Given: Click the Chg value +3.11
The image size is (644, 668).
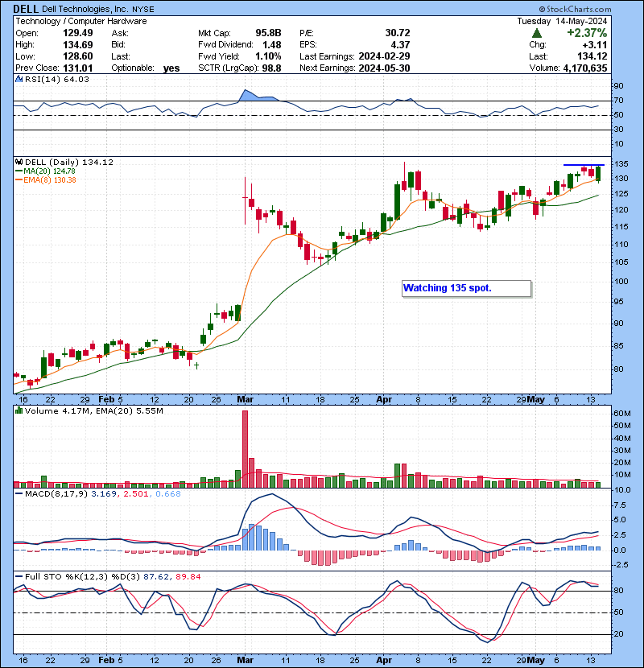Looking at the screenshot, I should 596,45.
